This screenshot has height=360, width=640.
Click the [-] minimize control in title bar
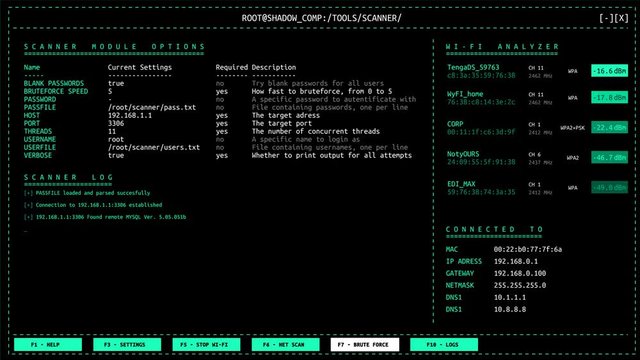click(x=606, y=18)
